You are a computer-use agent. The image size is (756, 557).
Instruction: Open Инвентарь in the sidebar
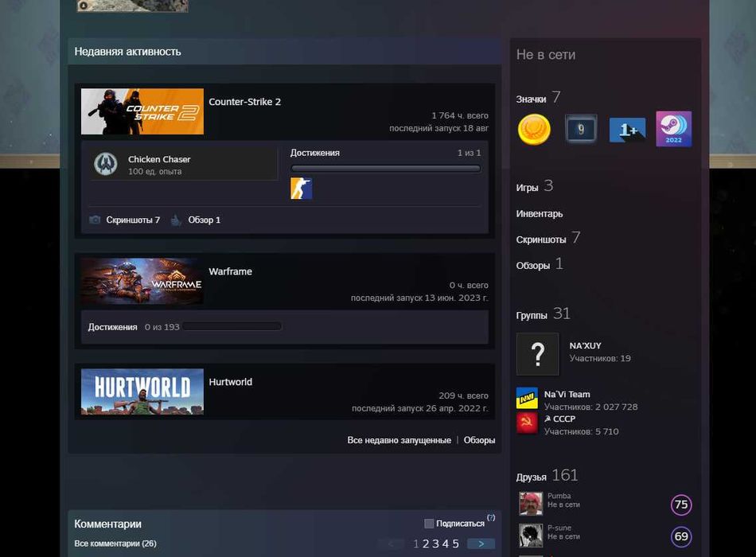(539, 213)
